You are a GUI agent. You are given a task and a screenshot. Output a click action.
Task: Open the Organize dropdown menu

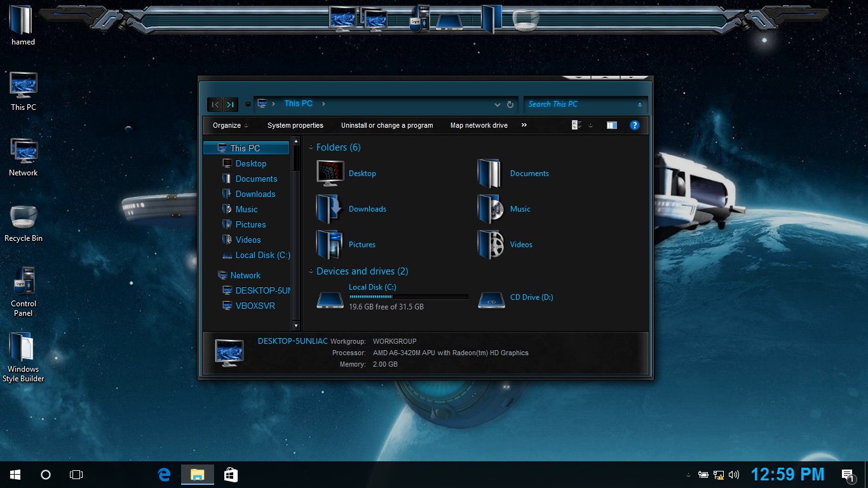pyautogui.click(x=230, y=125)
